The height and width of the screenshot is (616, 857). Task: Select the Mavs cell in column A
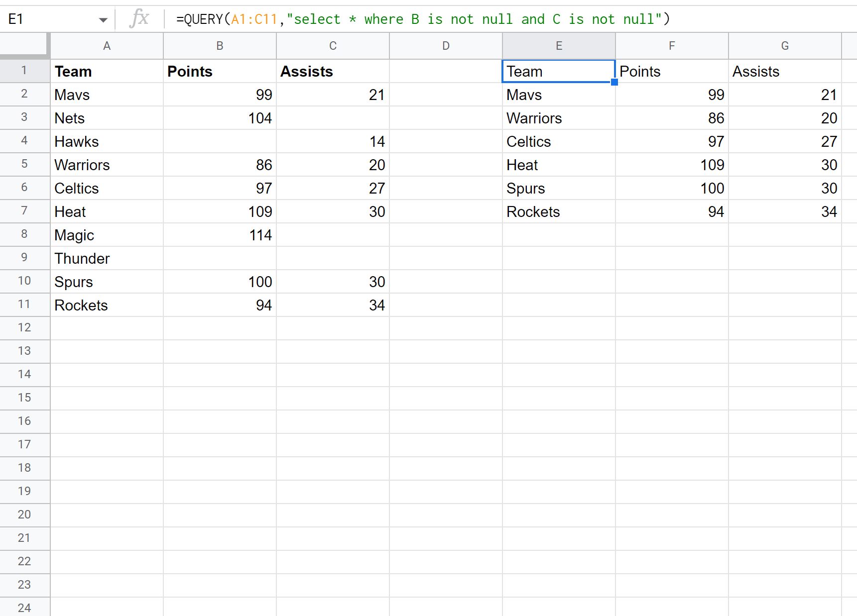click(x=107, y=95)
